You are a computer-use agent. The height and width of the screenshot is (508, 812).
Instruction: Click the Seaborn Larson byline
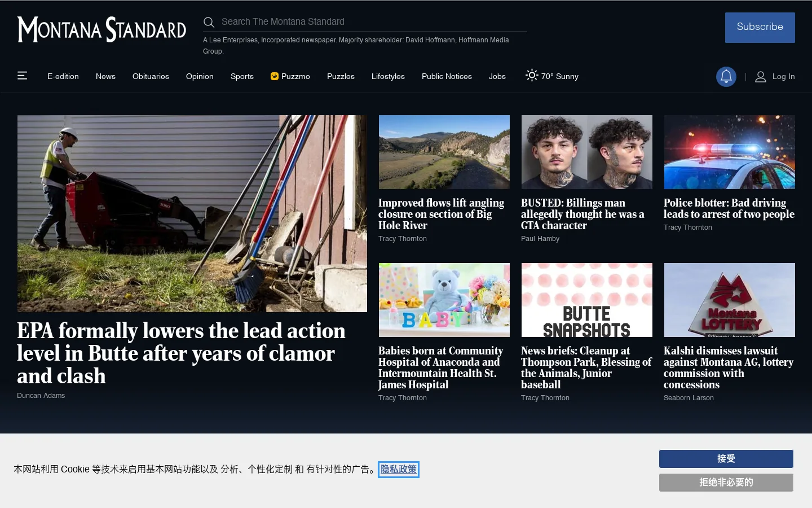point(689,398)
